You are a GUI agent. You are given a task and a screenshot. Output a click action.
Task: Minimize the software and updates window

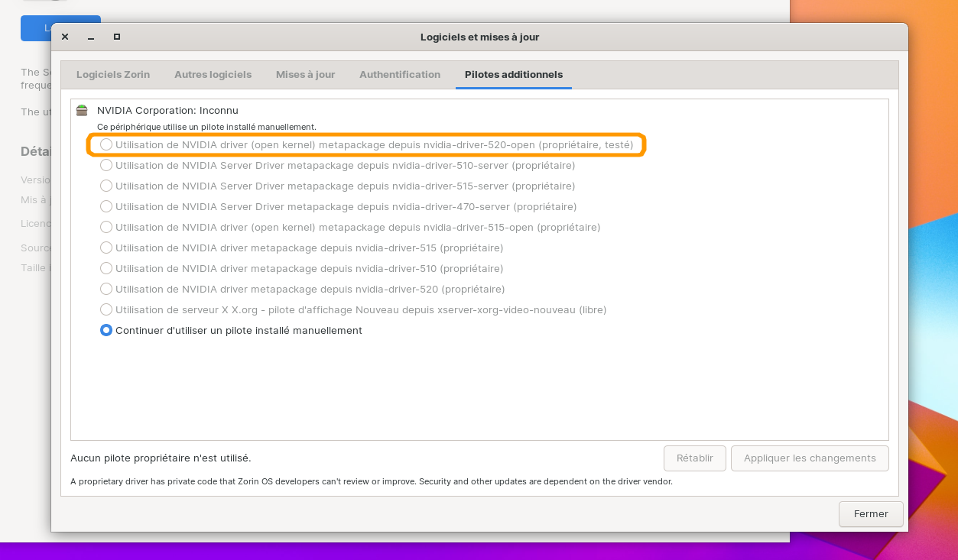click(x=91, y=37)
